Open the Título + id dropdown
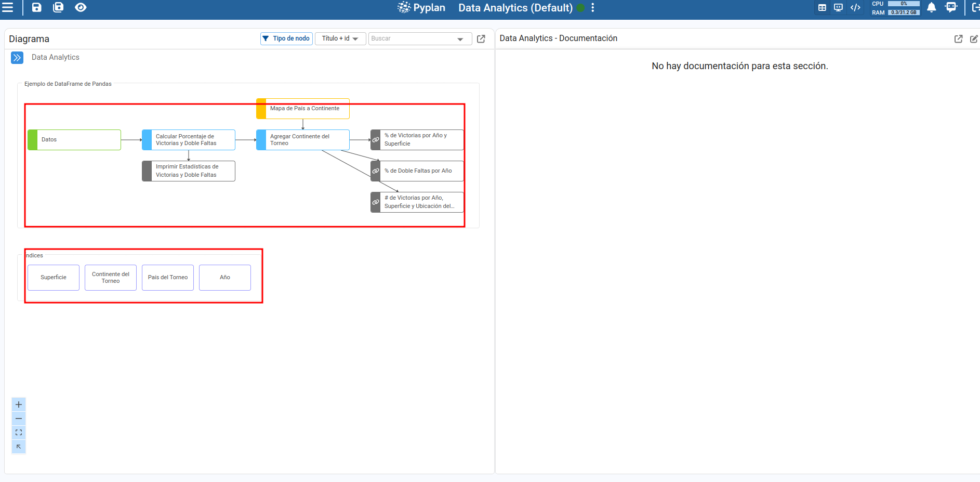 [340, 38]
